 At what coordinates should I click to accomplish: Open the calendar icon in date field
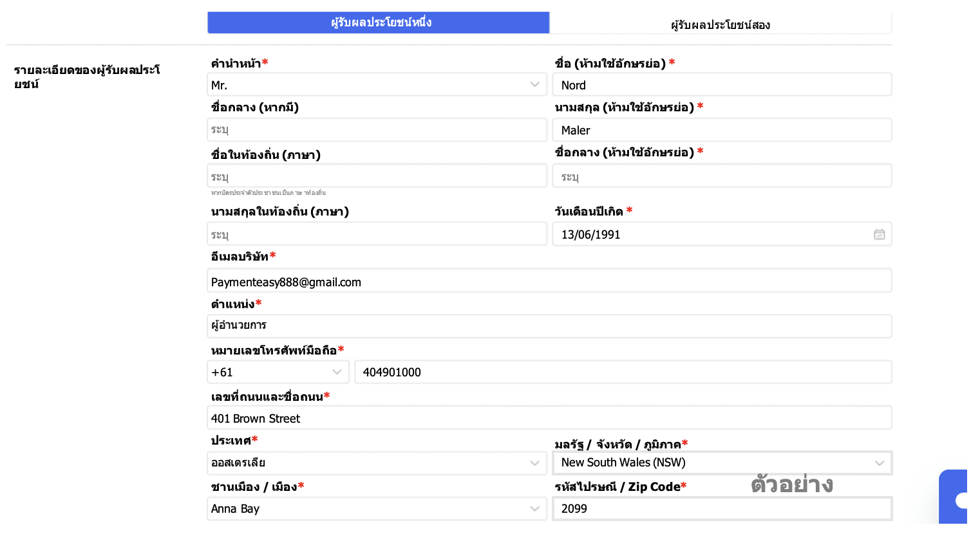coord(879,234)
